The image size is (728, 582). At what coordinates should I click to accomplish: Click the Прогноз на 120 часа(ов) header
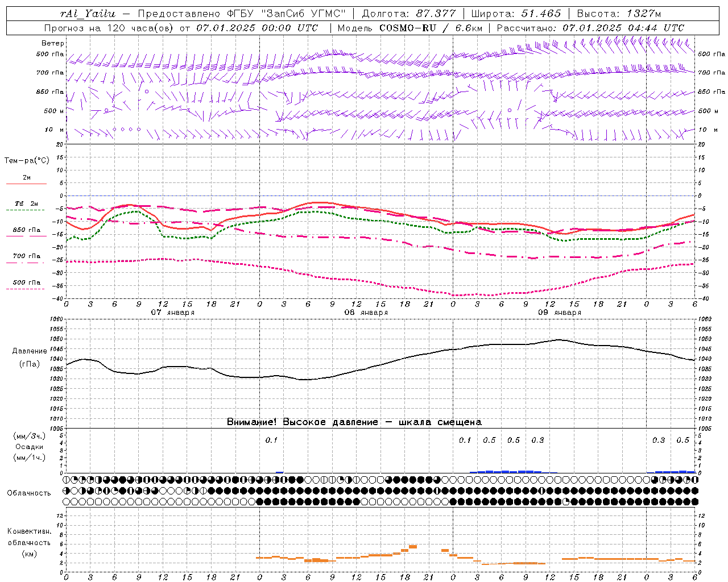[x=109, y=28]
